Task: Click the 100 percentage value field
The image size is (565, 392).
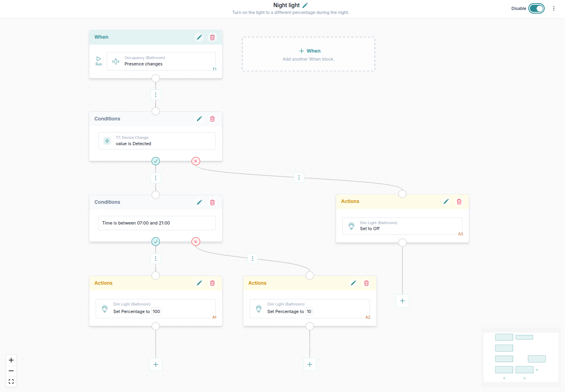Action: pos(156,312)
